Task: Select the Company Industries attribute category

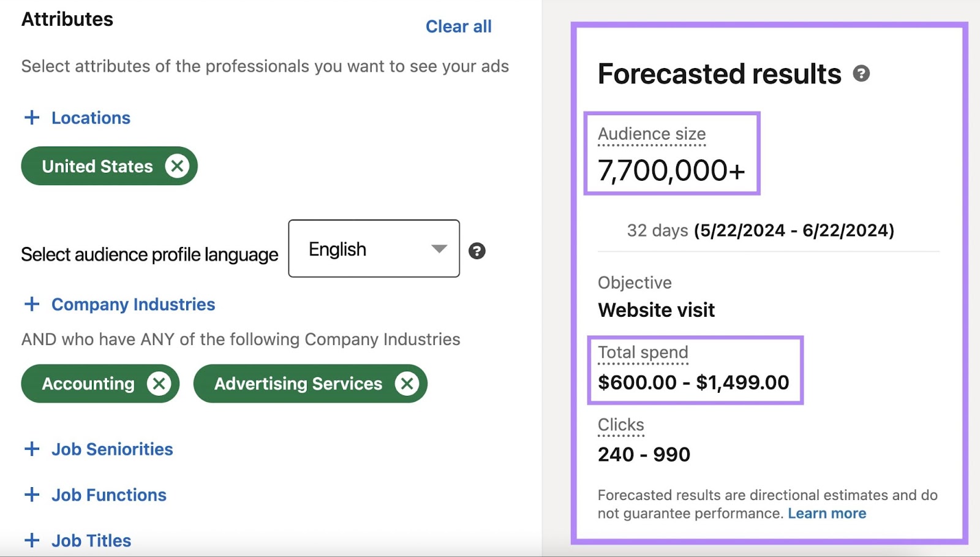Action: pyautogui.click(x=134, y=304)
